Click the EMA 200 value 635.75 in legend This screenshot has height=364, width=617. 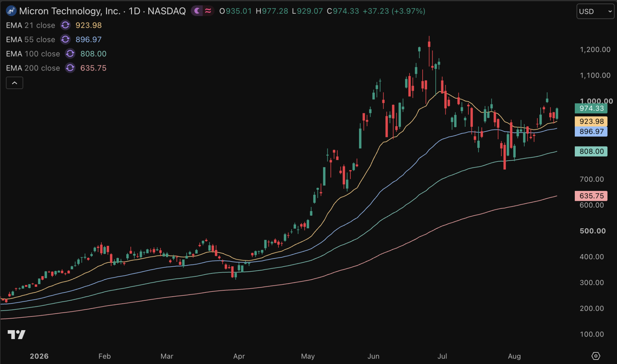[93, 68]
